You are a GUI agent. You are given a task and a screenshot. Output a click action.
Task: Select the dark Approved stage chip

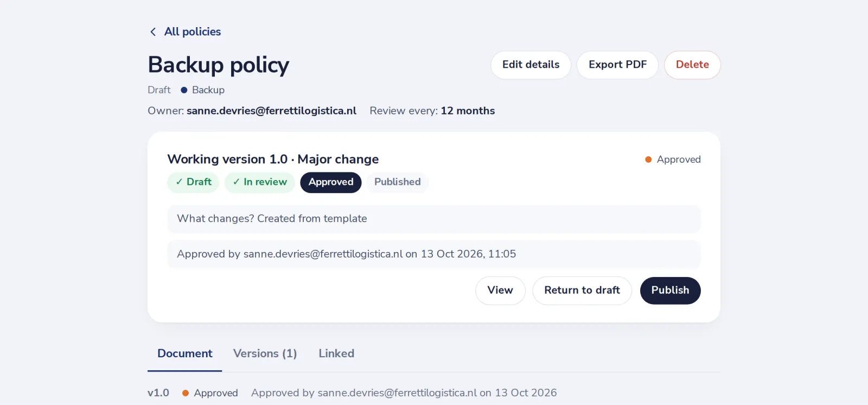[331, 182]
